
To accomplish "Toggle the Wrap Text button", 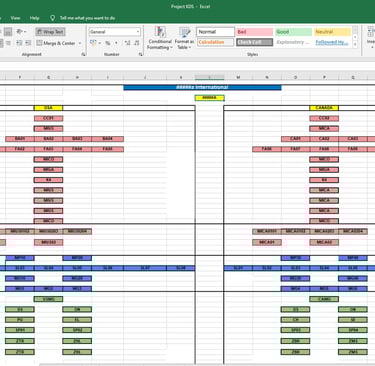I will 50,32.
